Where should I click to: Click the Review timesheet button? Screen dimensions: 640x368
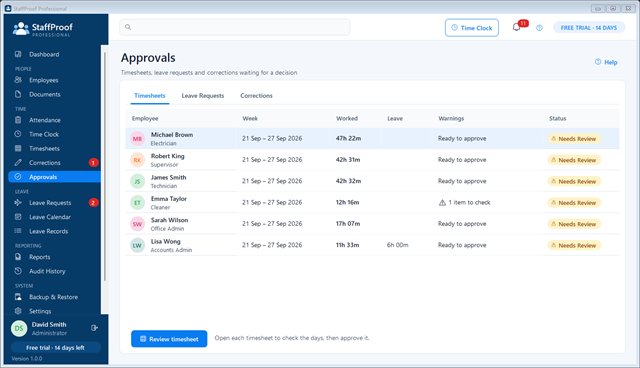(169, 339)
